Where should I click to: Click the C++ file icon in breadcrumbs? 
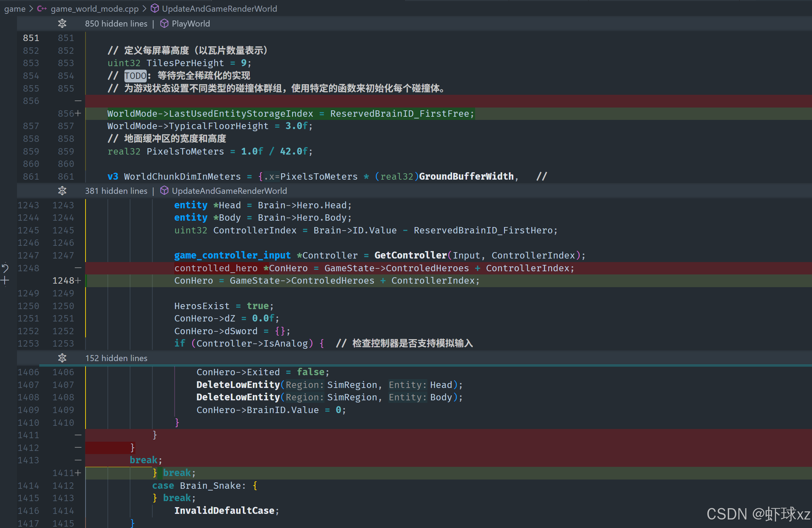[42, 8]
